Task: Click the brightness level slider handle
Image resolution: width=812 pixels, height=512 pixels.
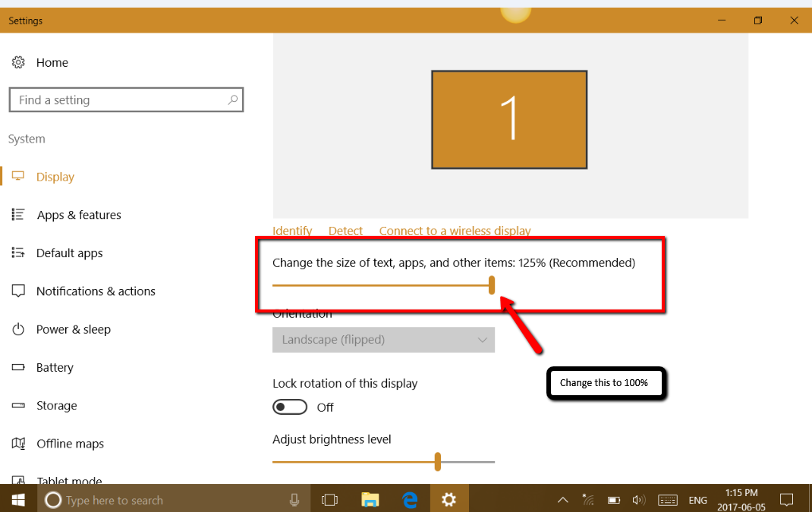Action: (x=438, y=461)
